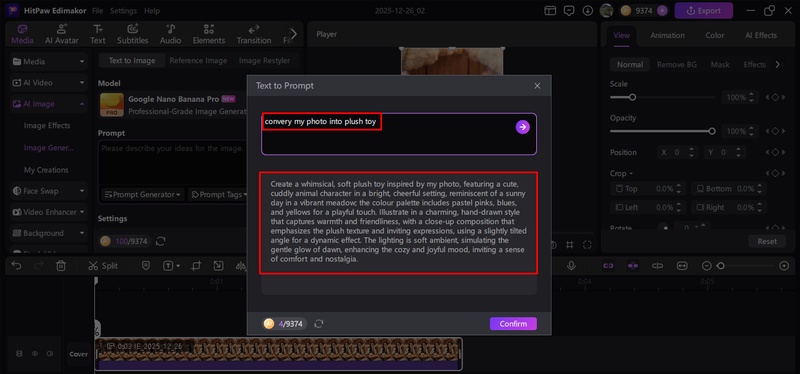Export the project
Viewport: 800px width, 374px height.
704,11
